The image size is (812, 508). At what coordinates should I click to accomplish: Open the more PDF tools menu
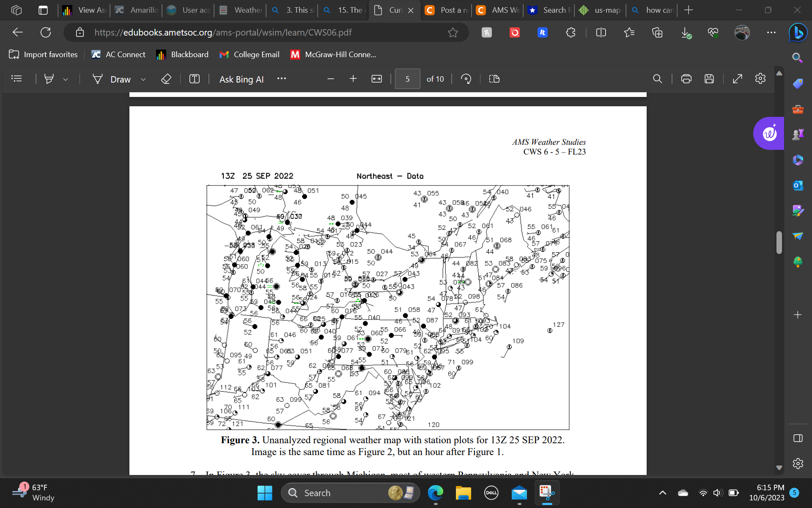[x=281, y=79]
